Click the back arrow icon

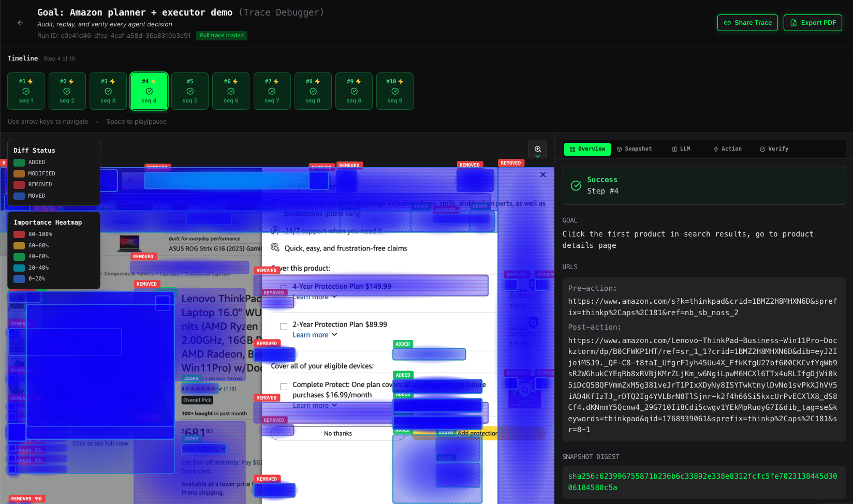(20, 23)
